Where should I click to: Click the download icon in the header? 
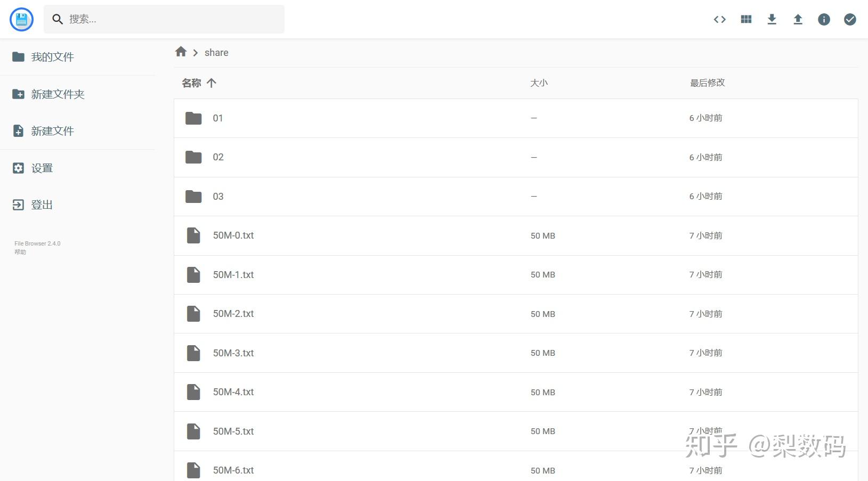(772, 20)
